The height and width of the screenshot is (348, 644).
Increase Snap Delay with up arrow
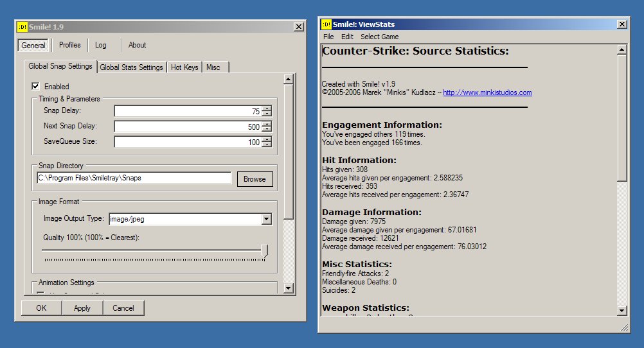[x=267, y=109]
